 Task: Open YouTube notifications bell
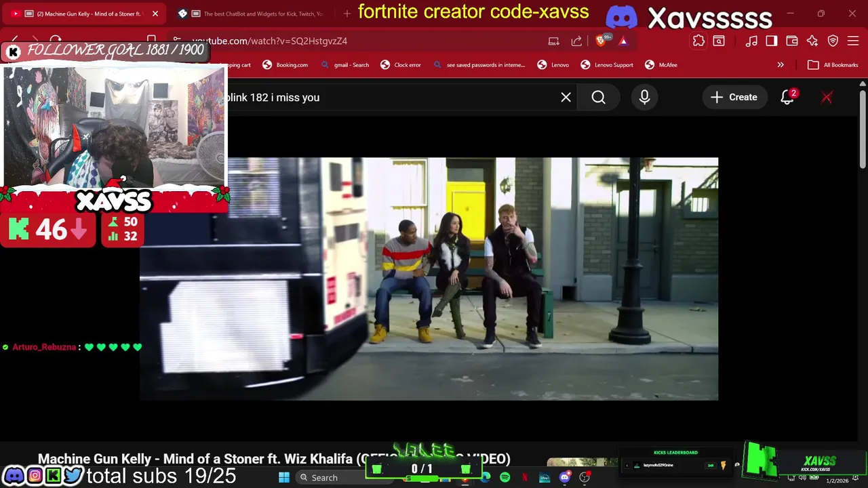click(x=787, y=98)
